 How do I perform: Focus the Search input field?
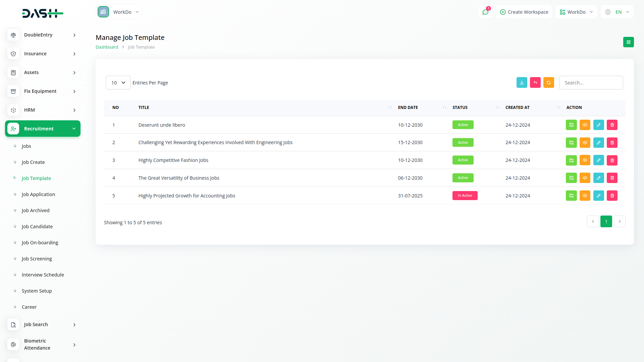(x=591, y=83)
